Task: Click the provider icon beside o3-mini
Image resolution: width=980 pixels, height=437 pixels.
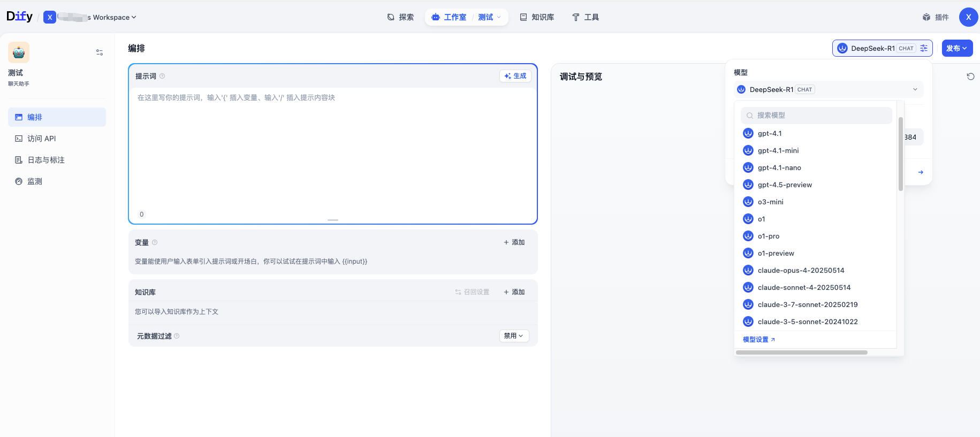Action: (748, 202)
